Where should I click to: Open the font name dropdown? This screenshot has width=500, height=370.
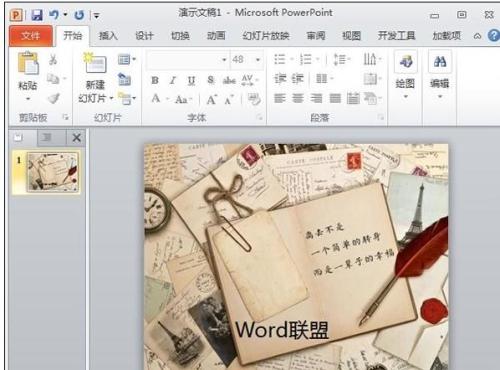224,60
